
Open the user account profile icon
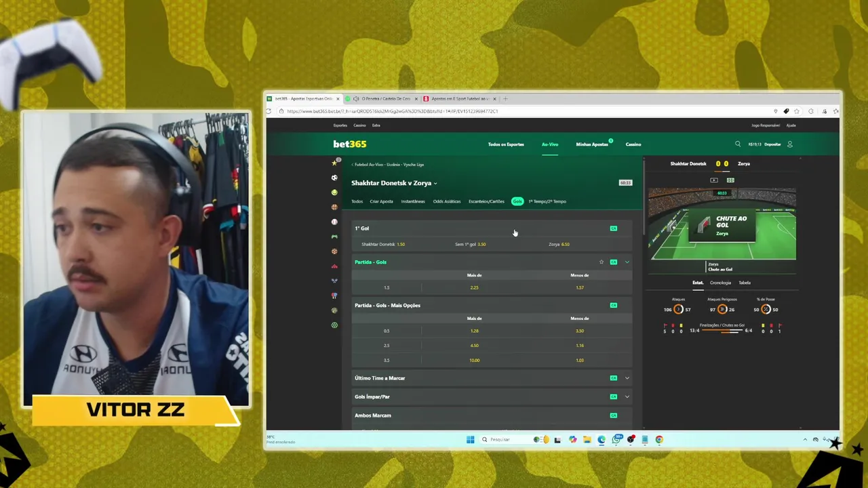coord(789,144)
